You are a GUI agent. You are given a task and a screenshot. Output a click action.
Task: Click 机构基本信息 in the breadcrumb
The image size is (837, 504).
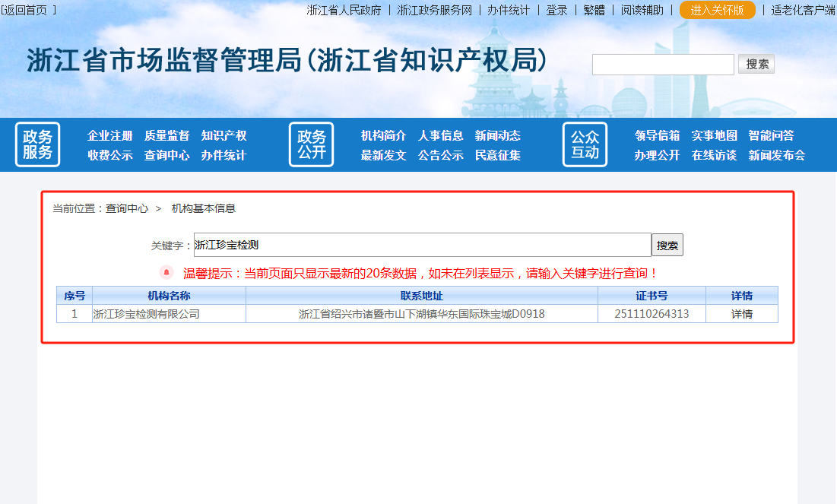pyautogui.click(x=204, y=208)
